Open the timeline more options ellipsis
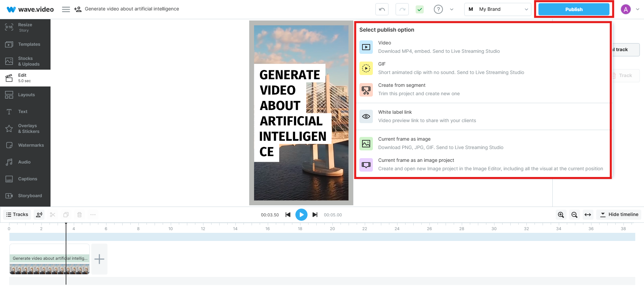This screenshot has height=286, width=644. pyautogui.click(x=93, y=215)
